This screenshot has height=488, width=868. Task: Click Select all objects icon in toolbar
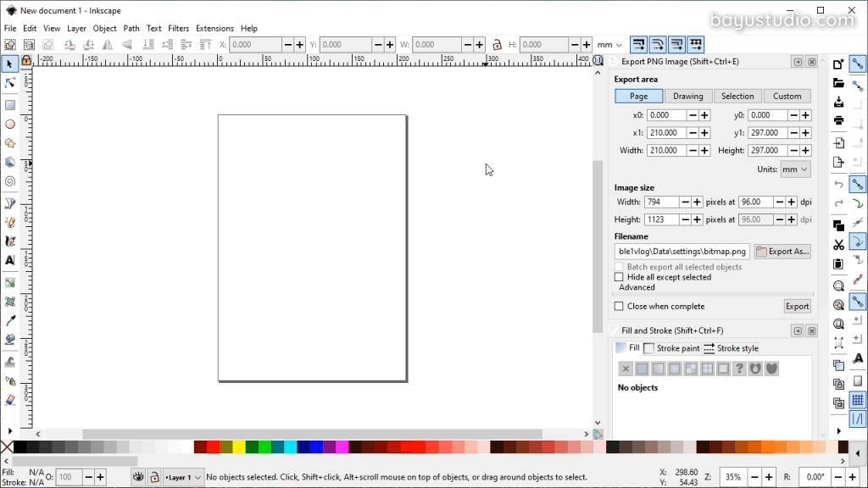(x=10, y=45)
